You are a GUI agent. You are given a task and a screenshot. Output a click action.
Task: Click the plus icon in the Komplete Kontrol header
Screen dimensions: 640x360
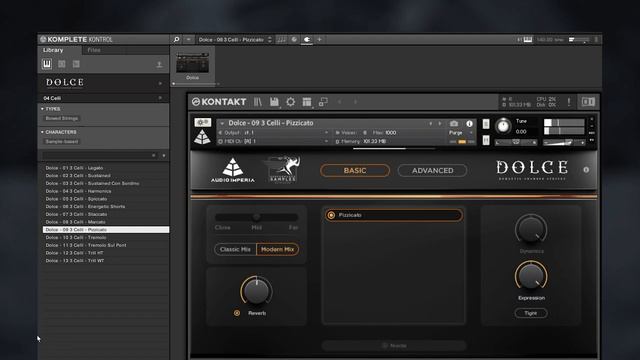(320, 40)
